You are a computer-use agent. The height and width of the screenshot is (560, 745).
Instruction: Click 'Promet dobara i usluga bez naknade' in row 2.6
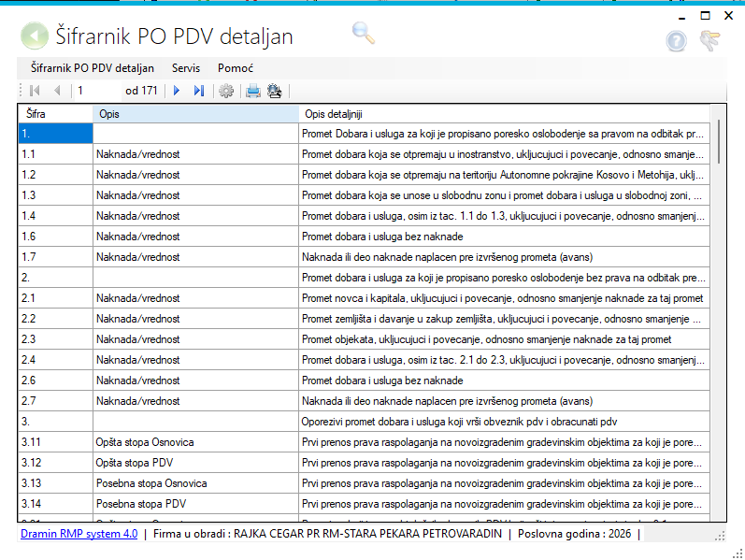[382, 381]
